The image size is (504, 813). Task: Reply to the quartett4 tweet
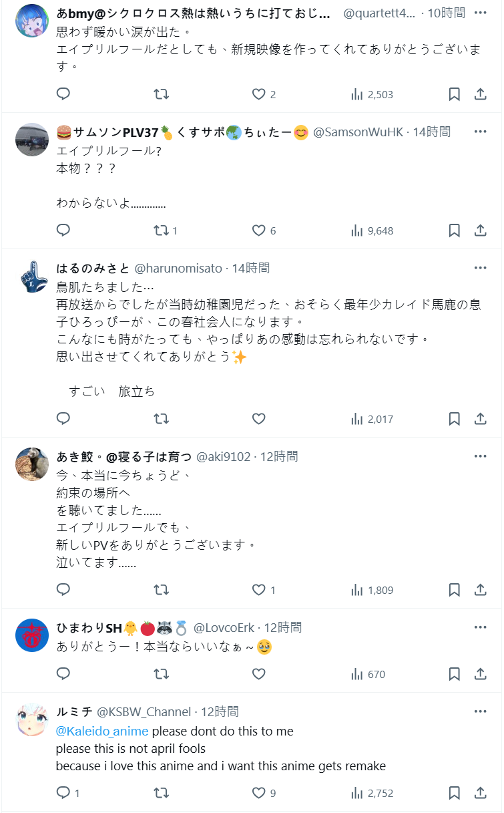[x=63, y=94]
